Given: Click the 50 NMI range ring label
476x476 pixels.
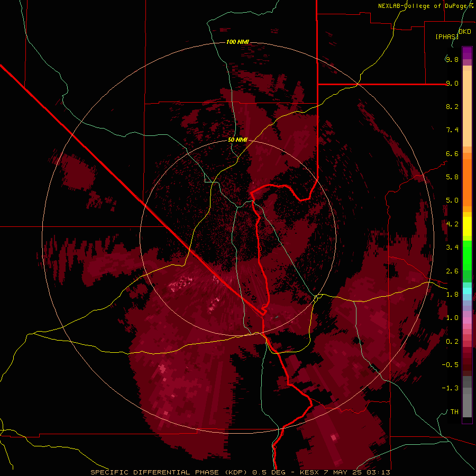Looking at the screenshot, I should click(237, 140).
